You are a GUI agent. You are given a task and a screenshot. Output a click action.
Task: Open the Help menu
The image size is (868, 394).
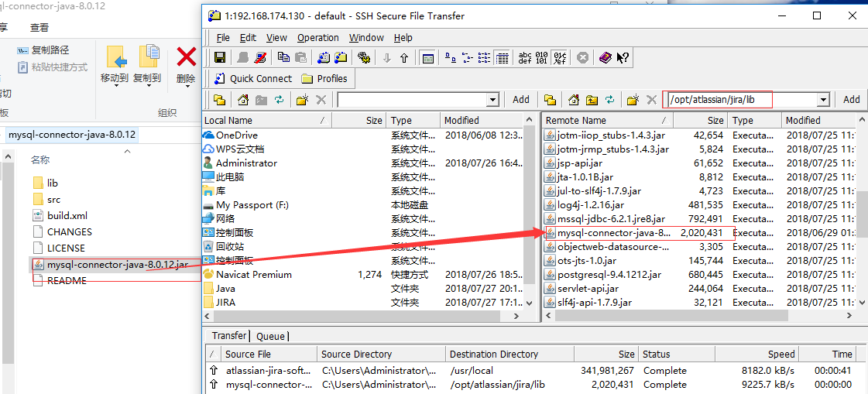pyautogui.click(x=403, y=38)
